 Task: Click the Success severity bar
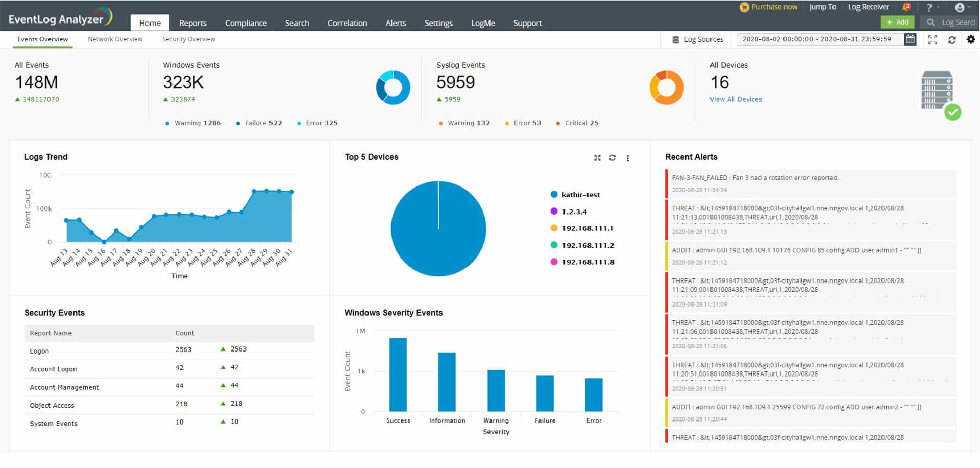pyautogui.click(x=398, y=375)
